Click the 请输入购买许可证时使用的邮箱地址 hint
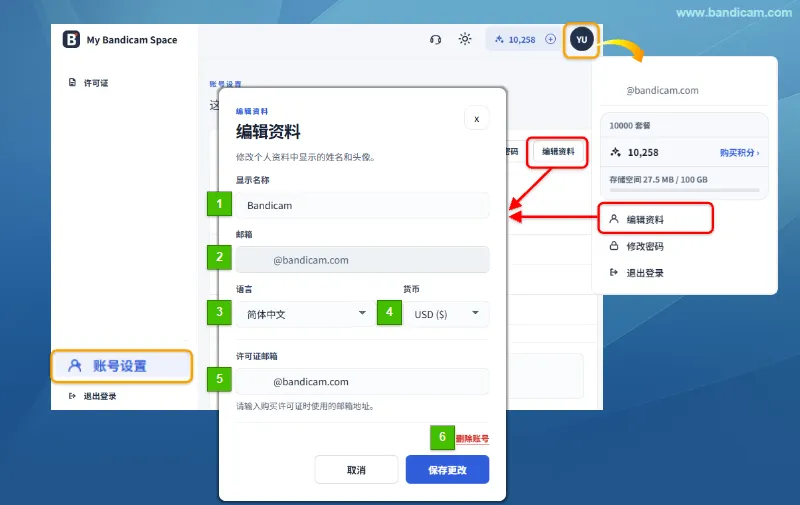800x505 pixels. pos(305,406)
